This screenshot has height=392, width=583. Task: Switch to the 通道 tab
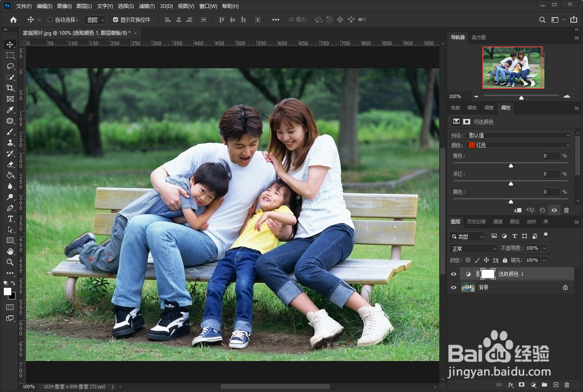click(498, 222)
